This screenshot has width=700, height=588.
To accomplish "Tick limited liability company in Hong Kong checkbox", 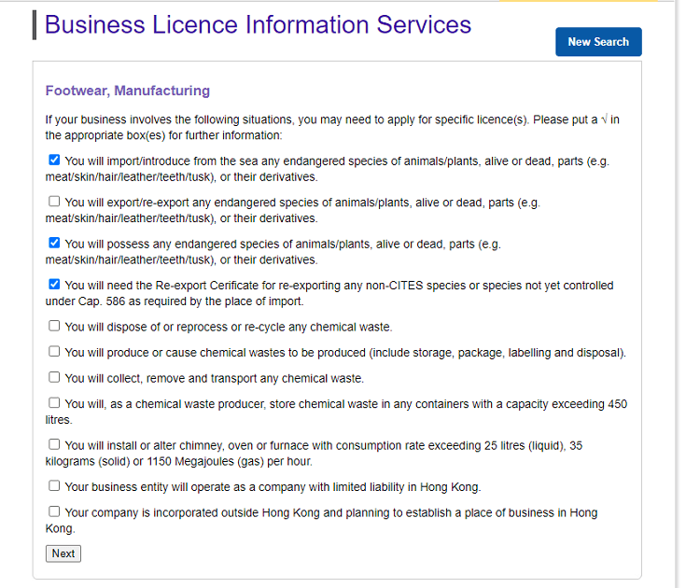I will click(x=54, y=485).
